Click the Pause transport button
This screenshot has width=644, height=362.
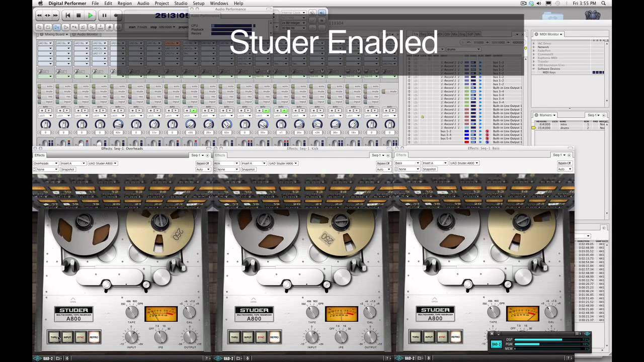(104, 16)
